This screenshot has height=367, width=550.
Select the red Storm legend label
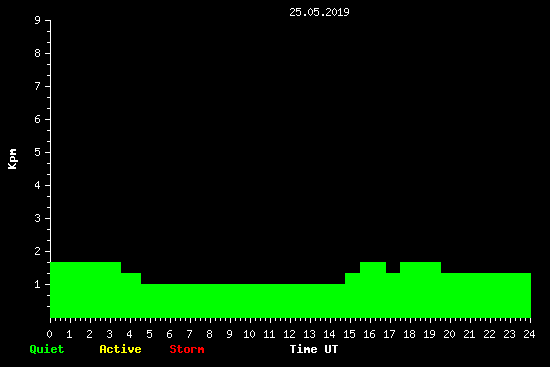tap(187, 349)
